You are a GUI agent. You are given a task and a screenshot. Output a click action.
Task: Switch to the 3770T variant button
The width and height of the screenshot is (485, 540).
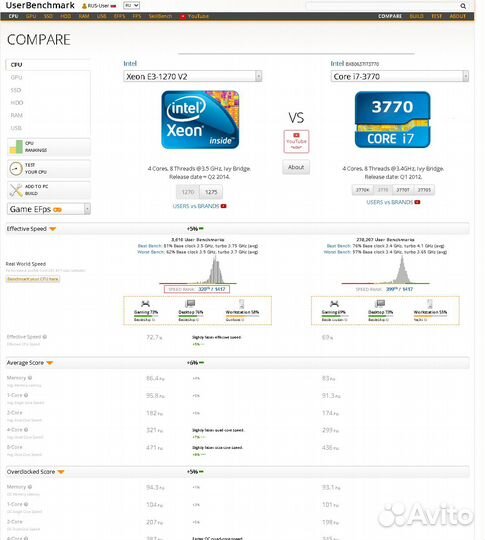pos(403,190)
